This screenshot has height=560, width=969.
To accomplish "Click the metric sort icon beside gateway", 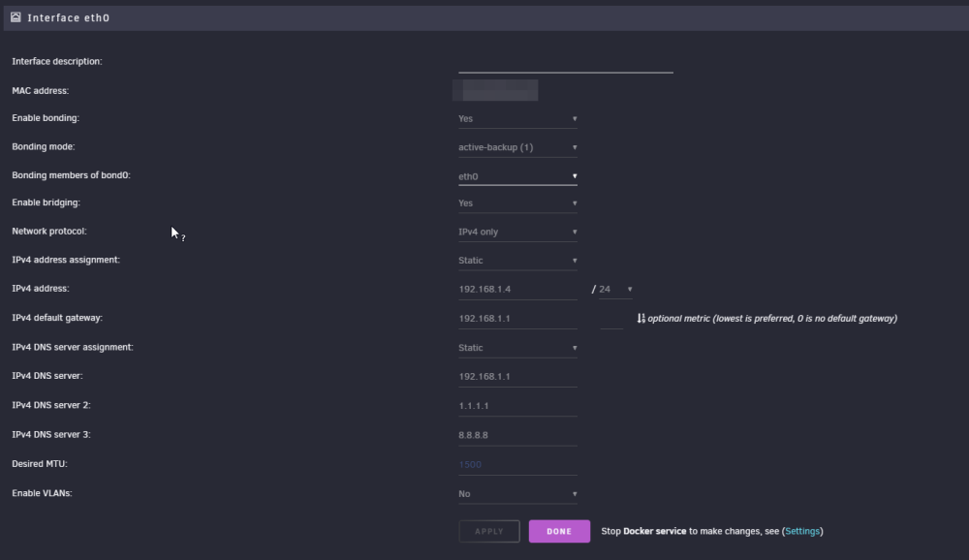I will 641,319.
